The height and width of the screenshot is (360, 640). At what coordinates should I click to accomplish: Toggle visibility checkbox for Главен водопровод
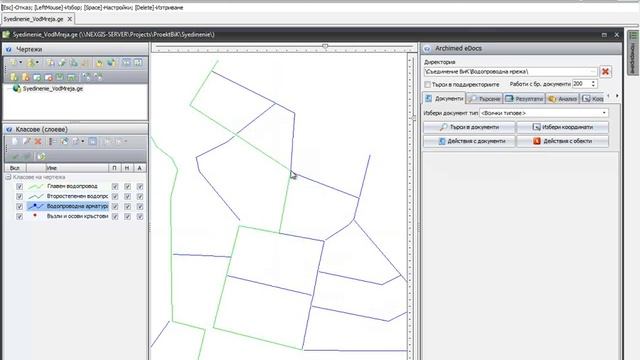(19, 187)
